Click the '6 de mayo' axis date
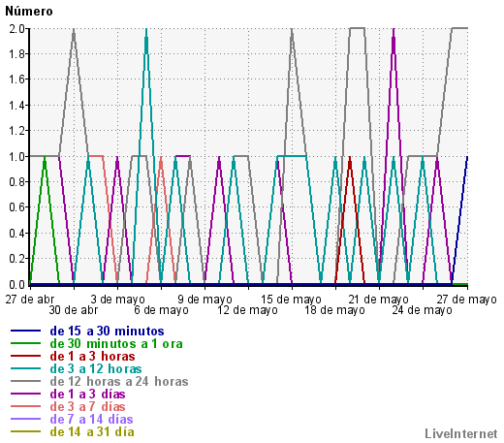The image size is (504, 443). 161,310
